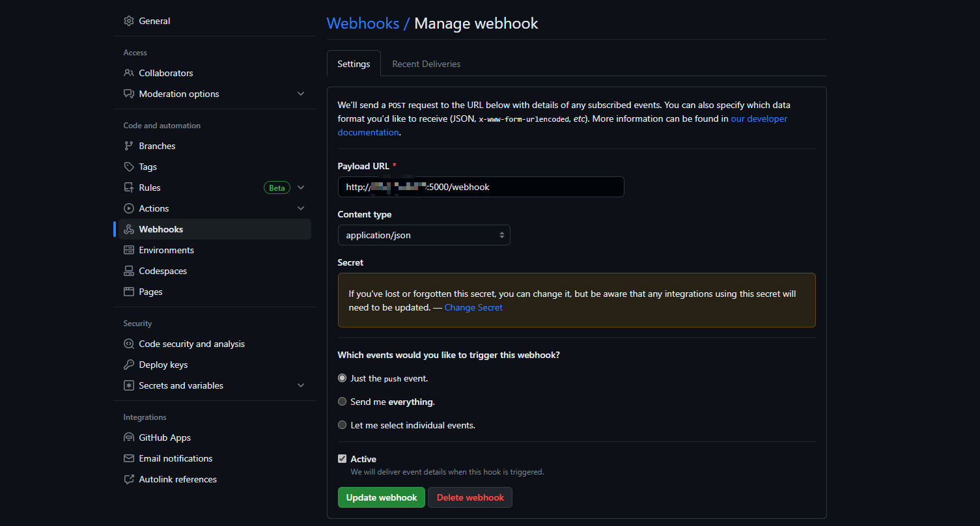Expand the Actions section chevron
980x526 pixels.
pos(301,208)
